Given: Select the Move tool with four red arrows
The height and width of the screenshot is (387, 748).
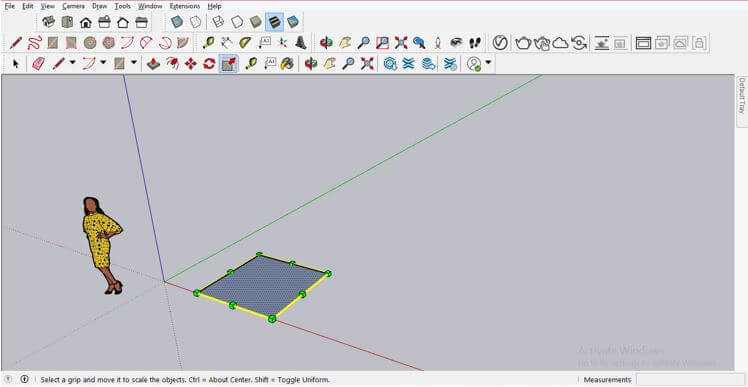Looking at the screenshot, I should (191, 63).
